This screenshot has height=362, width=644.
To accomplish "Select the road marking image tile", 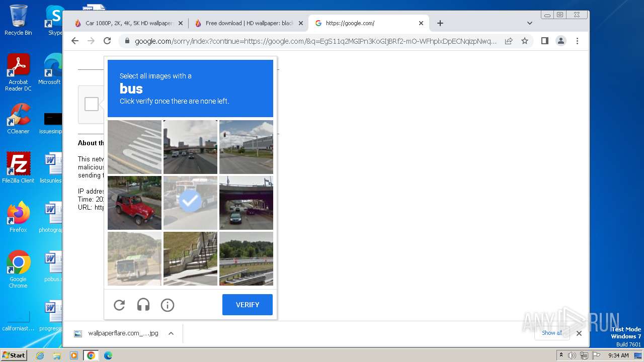I will pyautogui.click(x=134, y=147).
